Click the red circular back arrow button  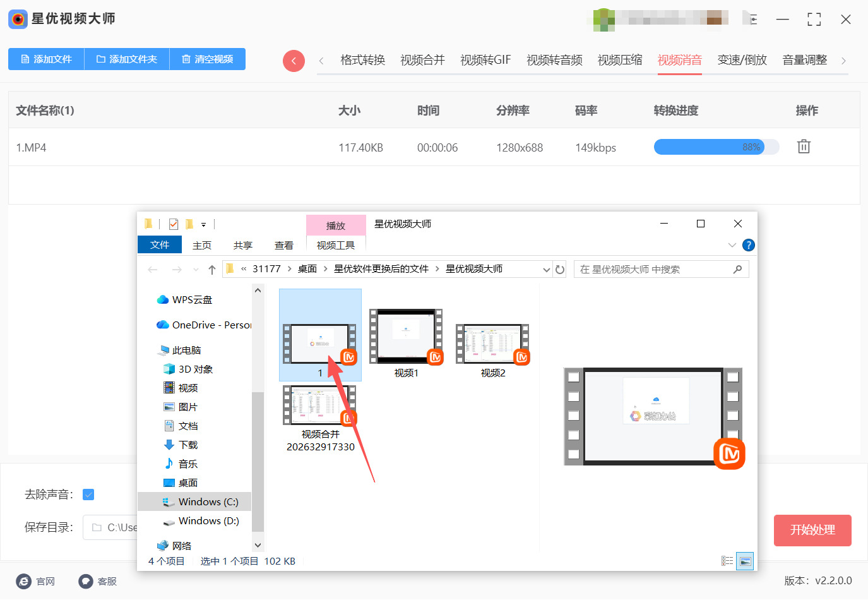294,61
